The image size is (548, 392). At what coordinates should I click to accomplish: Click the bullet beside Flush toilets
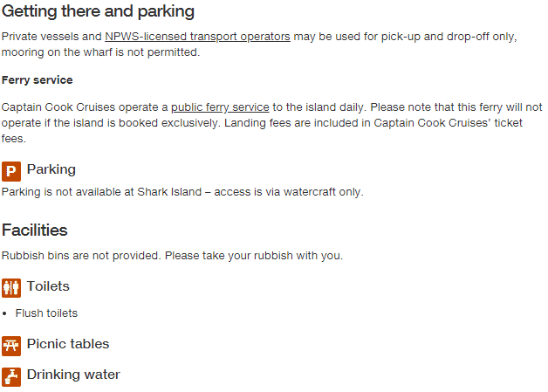click(x=4, y=313)
